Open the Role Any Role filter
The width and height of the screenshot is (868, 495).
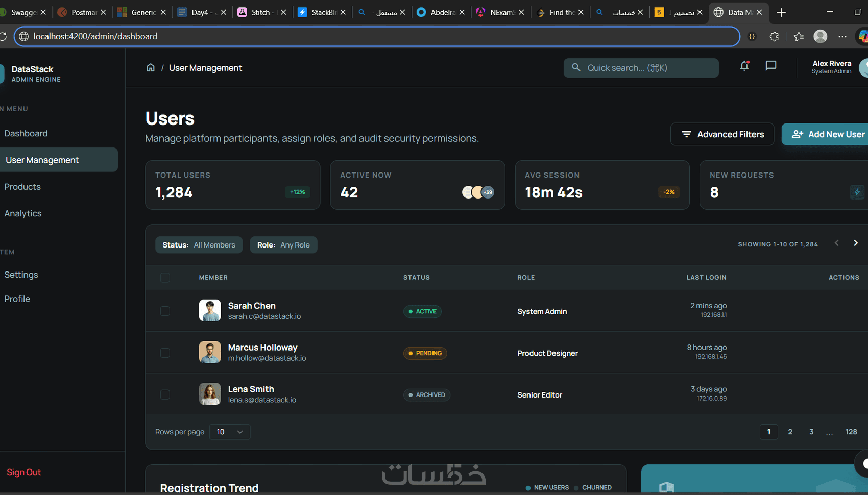tap(283, 245)
